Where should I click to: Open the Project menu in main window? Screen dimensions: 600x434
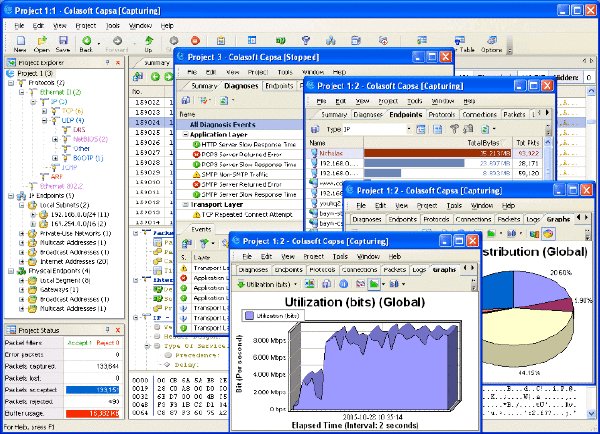click(x=86, y=26)
